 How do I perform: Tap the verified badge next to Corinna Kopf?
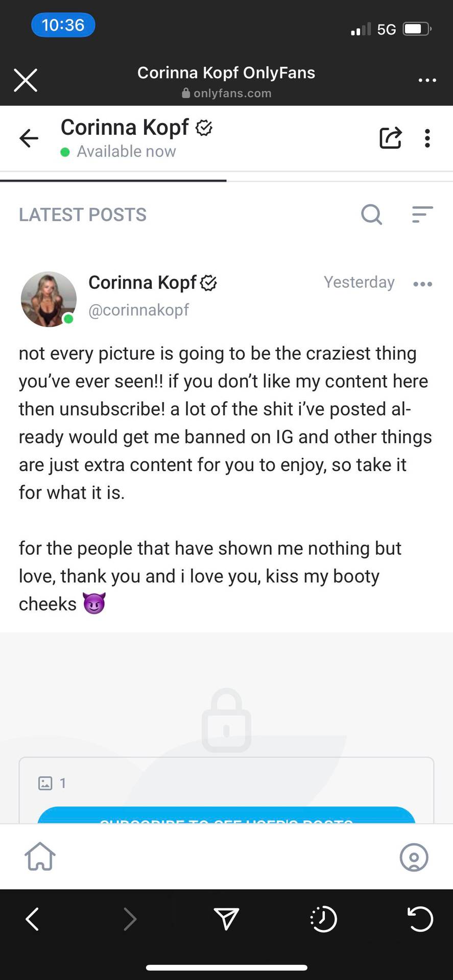[204, 128]
